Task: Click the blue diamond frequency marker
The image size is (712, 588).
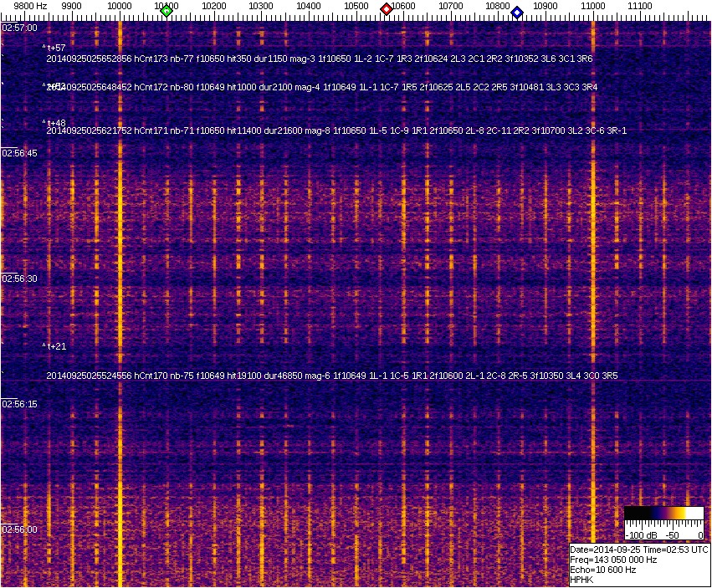Action: pyautogui.click(x=517, y=13)
